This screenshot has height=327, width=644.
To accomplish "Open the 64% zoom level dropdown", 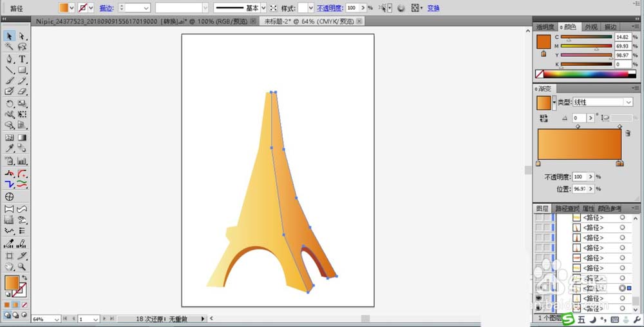I will click(56, 319).
